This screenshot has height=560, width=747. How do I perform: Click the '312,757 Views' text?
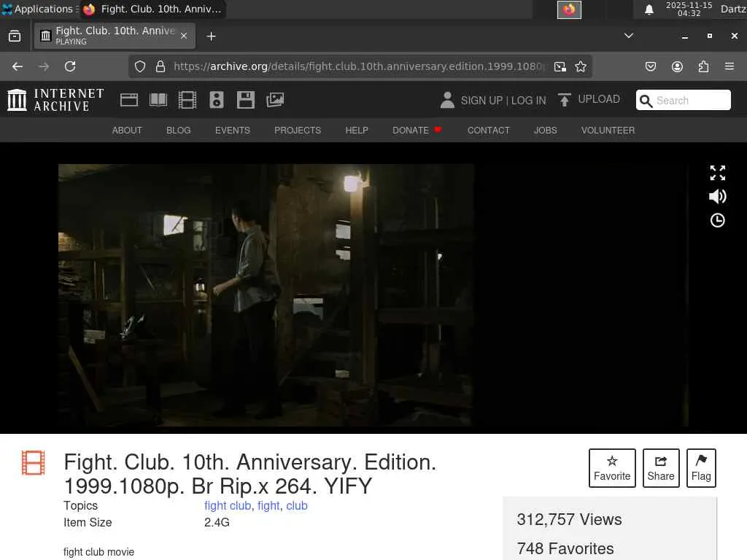tap(569, 519)
